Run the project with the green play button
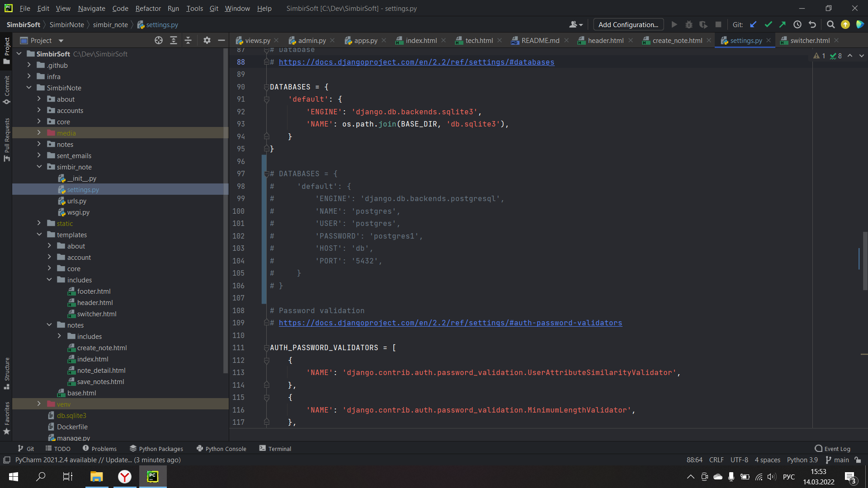The height and width of the screenshot is (488, 868). (x=674, y=24)
